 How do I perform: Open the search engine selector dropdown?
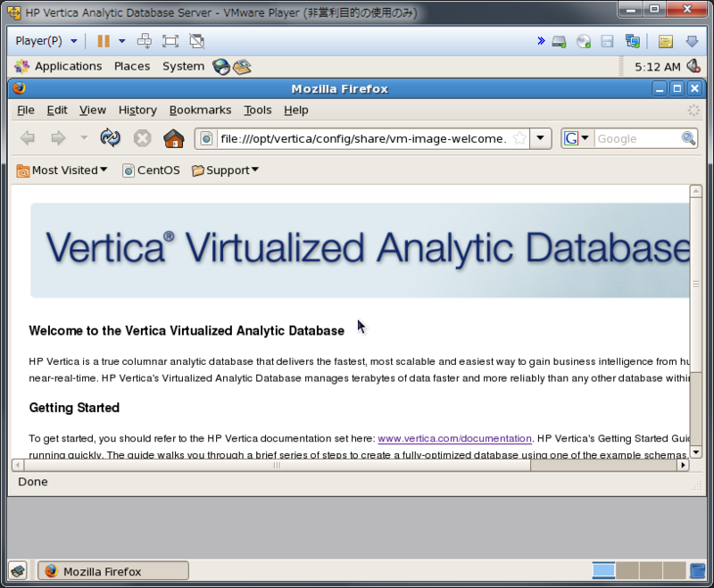(577, 138)
